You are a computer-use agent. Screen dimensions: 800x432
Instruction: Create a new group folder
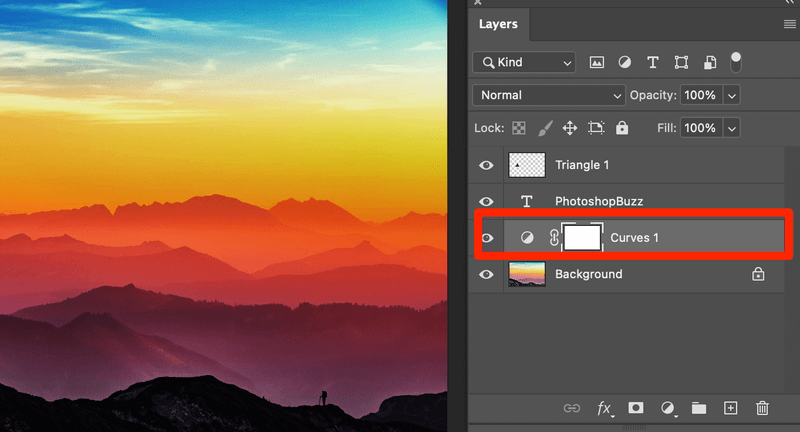[699, 408]
